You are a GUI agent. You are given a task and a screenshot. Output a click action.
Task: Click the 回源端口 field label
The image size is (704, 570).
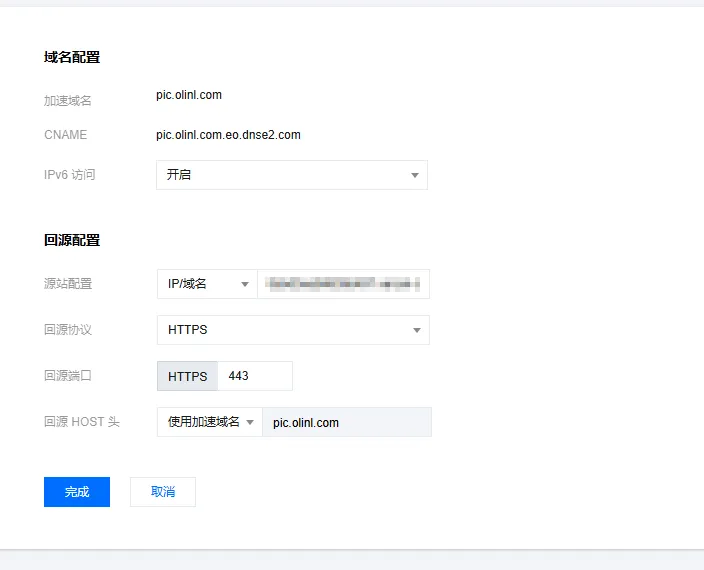[x=68, y=376]
